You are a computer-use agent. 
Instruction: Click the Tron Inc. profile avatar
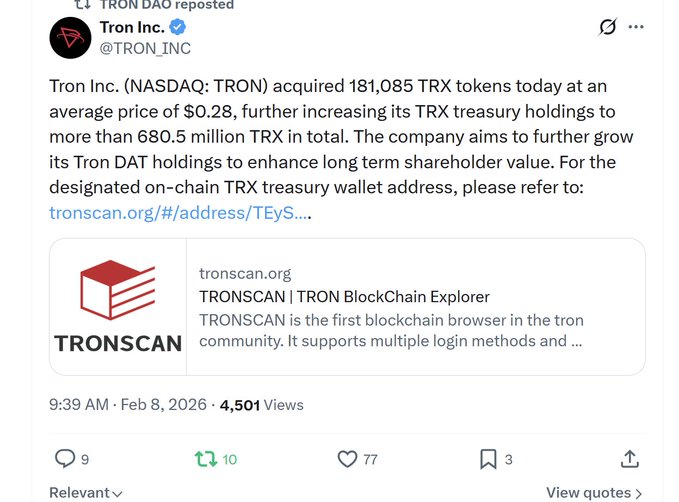click(x=70, y=37)
